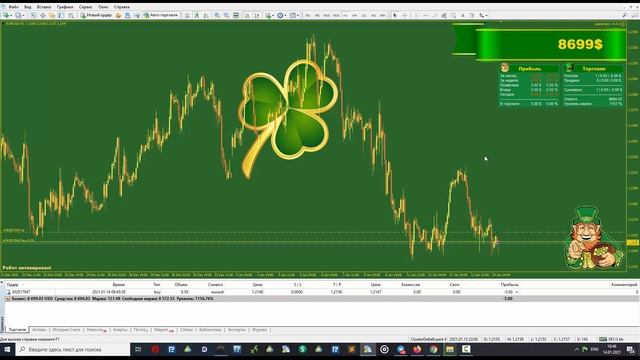Zoom in the chart
Image resolution: width=640 pixels, height=360 pixels.
[x=217, y=15]
